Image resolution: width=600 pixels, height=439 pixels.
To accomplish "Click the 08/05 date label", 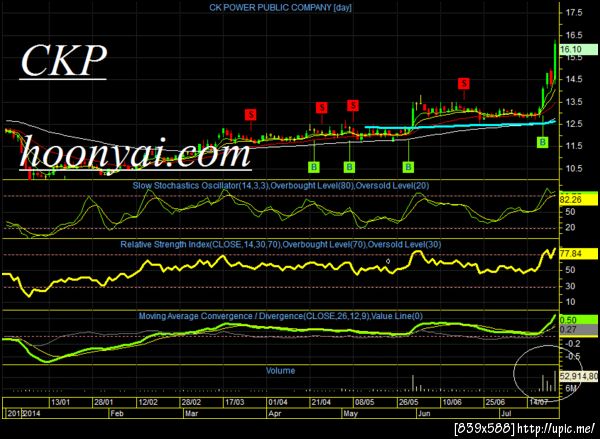I will (x=364, y=402).
